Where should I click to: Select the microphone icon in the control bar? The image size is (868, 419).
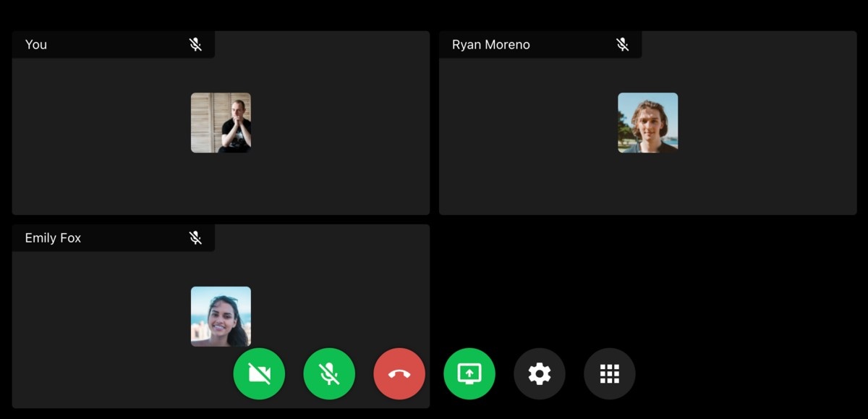tap(329, 373)
